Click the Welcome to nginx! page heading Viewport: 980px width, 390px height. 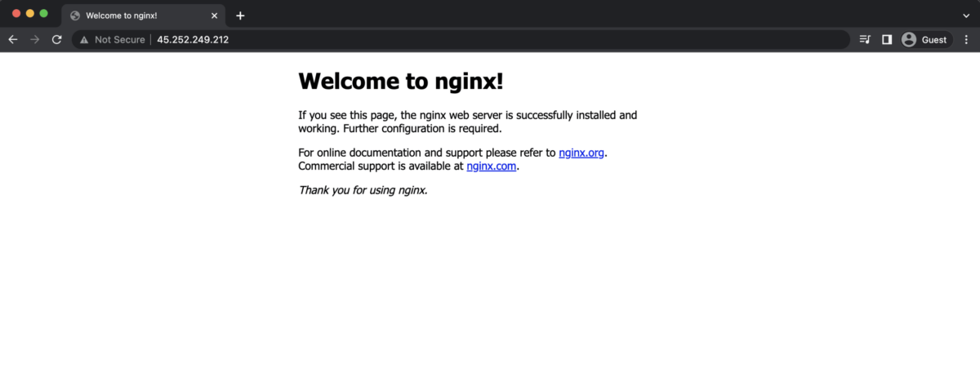[400, 81]
